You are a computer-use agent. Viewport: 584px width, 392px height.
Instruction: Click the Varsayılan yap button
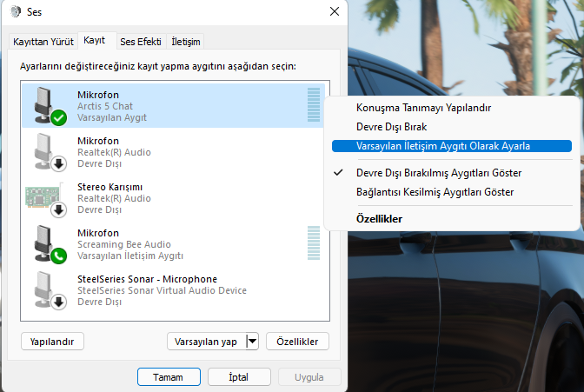206,342
